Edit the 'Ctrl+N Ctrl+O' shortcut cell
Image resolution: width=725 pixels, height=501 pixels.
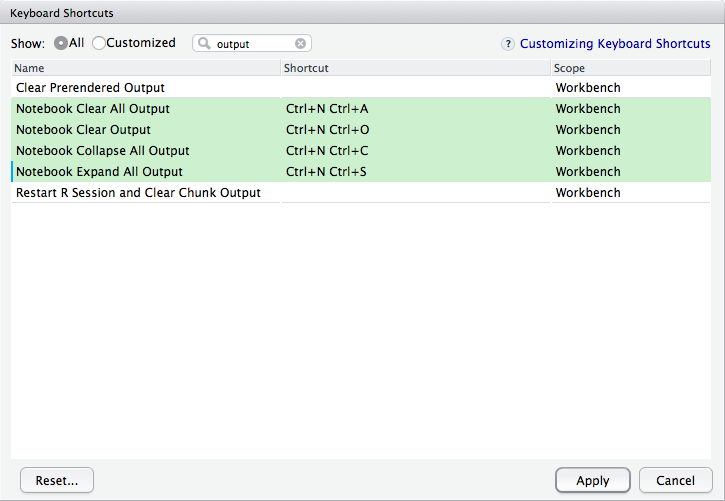(416, 129)
